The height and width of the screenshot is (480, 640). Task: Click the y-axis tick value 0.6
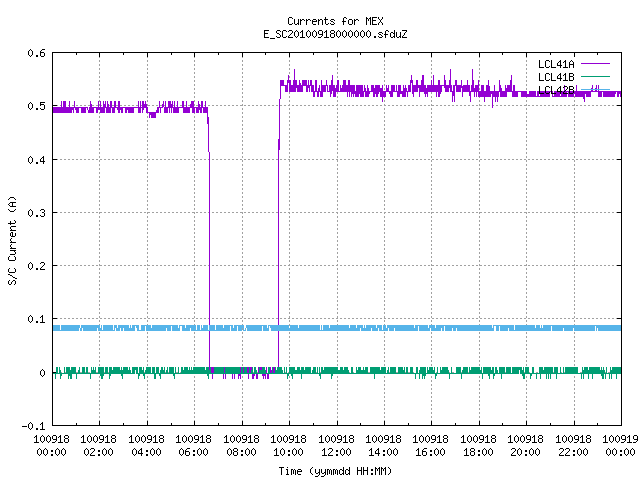click(x=36, y=53)
